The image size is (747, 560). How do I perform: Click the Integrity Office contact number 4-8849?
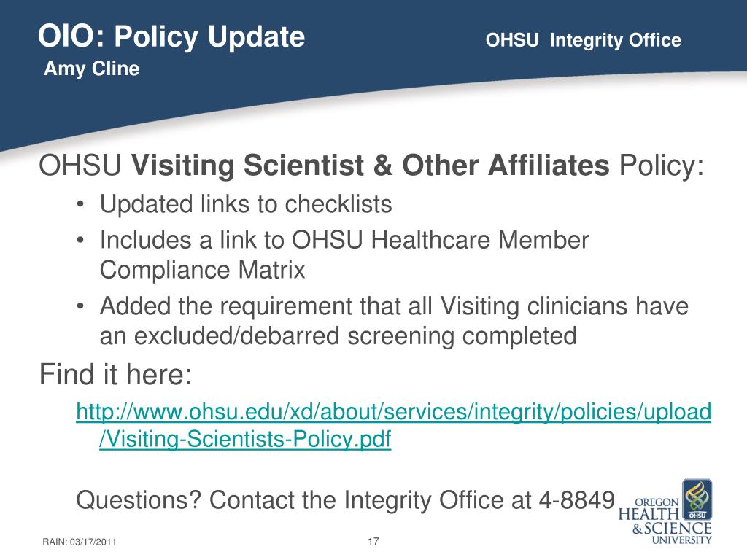pyautogui.click(x=576, y=500)
